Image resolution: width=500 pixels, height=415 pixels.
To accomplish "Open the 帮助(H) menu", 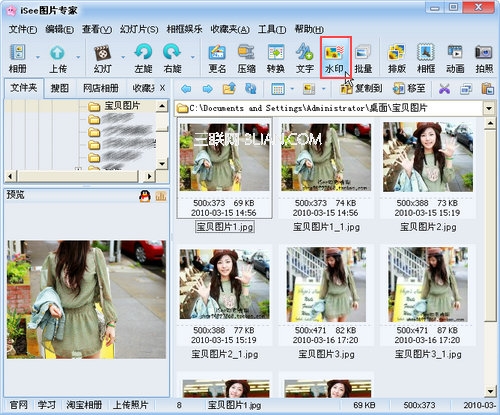I will [309, 29].
